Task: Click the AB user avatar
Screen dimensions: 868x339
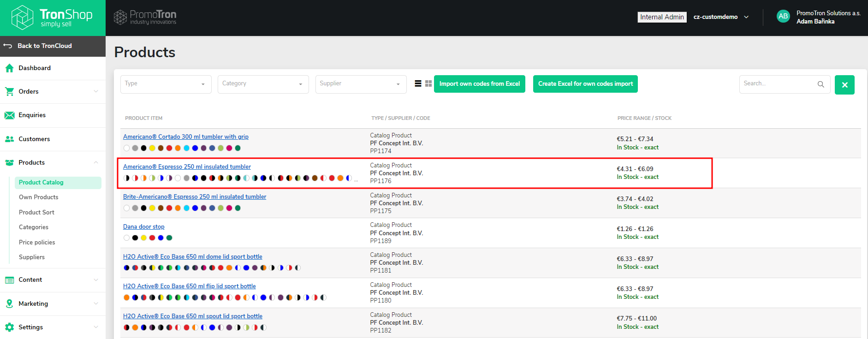Action: pyautogui.click(x=783, y=16)
